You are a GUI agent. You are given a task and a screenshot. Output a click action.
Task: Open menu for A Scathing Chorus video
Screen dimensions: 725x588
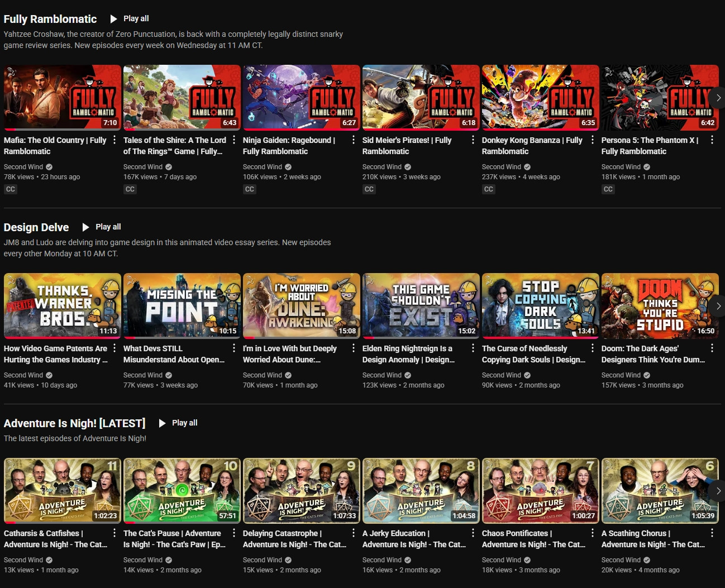[x=712, y=533]
